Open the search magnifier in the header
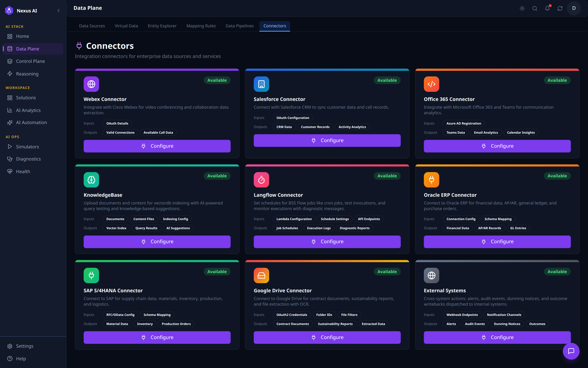The width and height of the screenshot is (588, 368). [535, 8]
